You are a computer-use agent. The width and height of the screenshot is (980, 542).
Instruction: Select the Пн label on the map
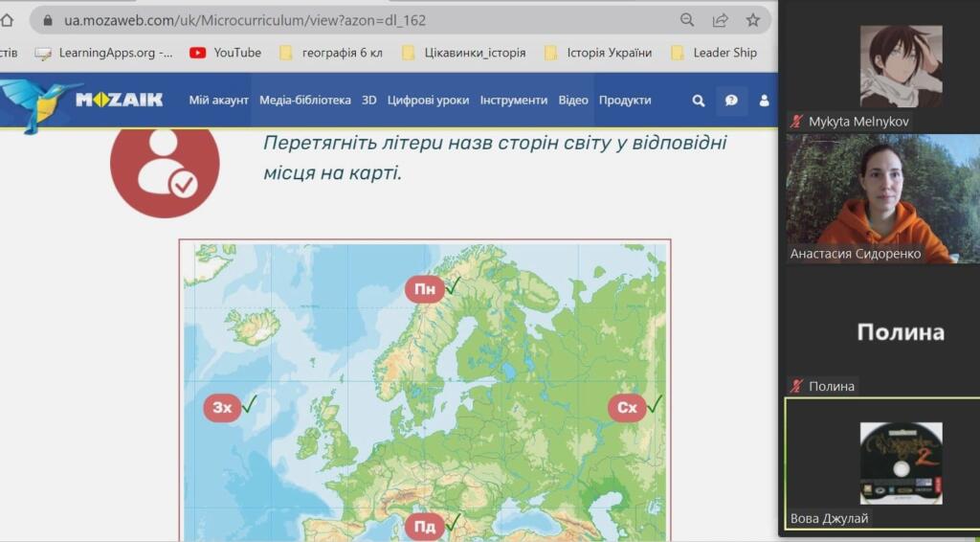[425, 289]
